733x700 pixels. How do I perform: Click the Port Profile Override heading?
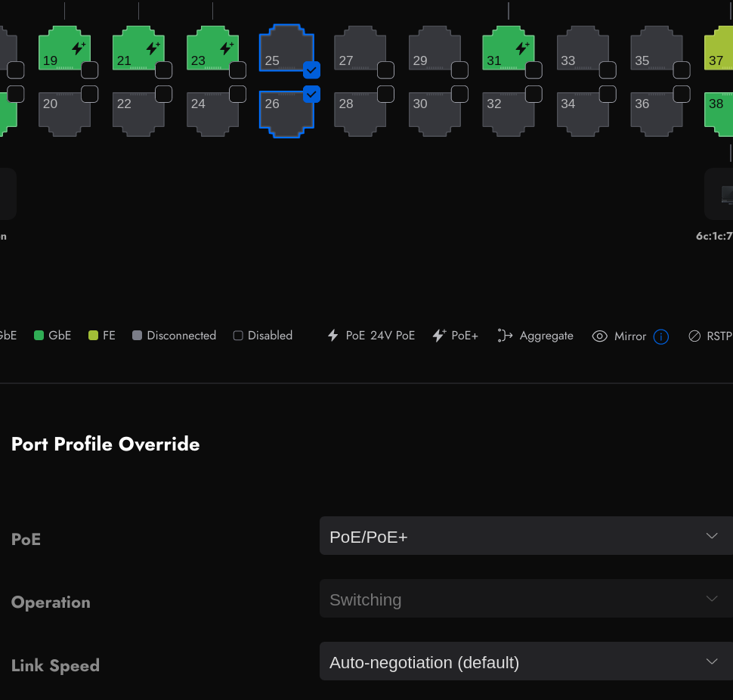coord(105,444)
